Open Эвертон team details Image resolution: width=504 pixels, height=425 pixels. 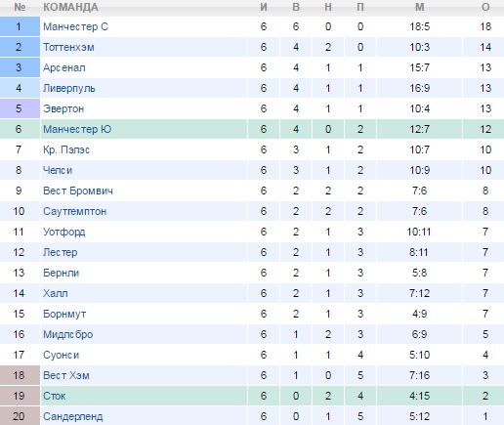pyautogui.click(x=63, y=108)
